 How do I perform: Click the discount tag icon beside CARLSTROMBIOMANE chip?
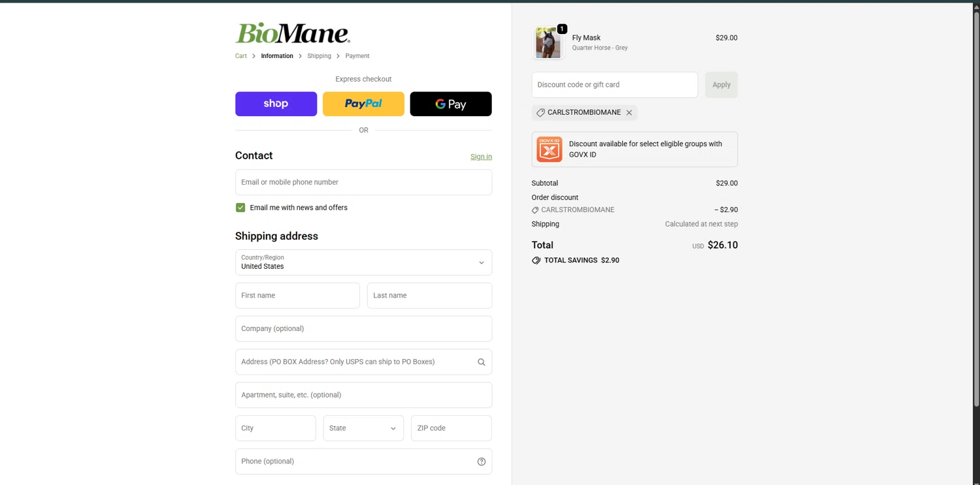click(540, 113)
